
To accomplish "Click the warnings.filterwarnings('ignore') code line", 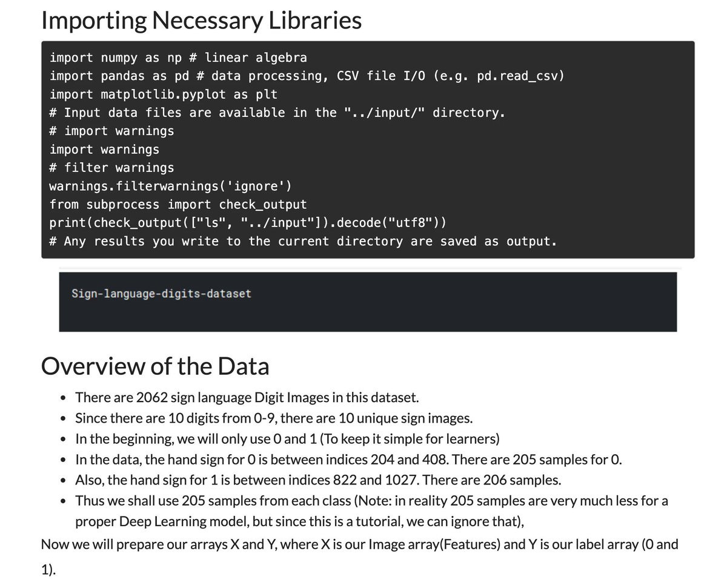I will [171, 186].
